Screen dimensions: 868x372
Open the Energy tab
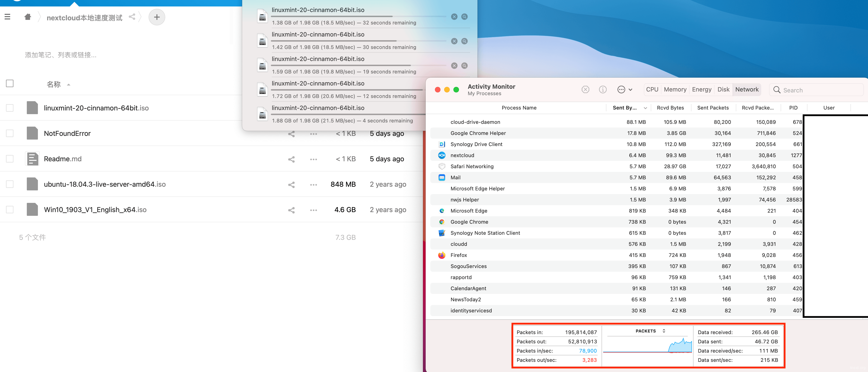702,89
